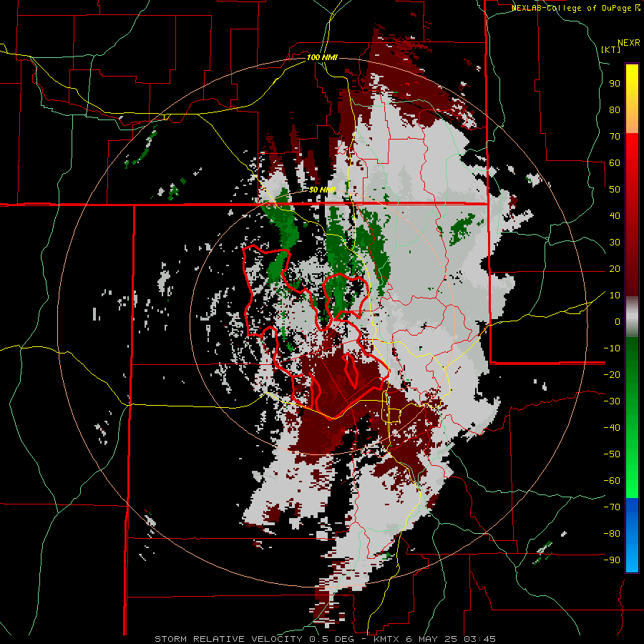The image size is (644, 644).
Task: Click the 50 value on velocity scale
Action: tap(615, 190)
